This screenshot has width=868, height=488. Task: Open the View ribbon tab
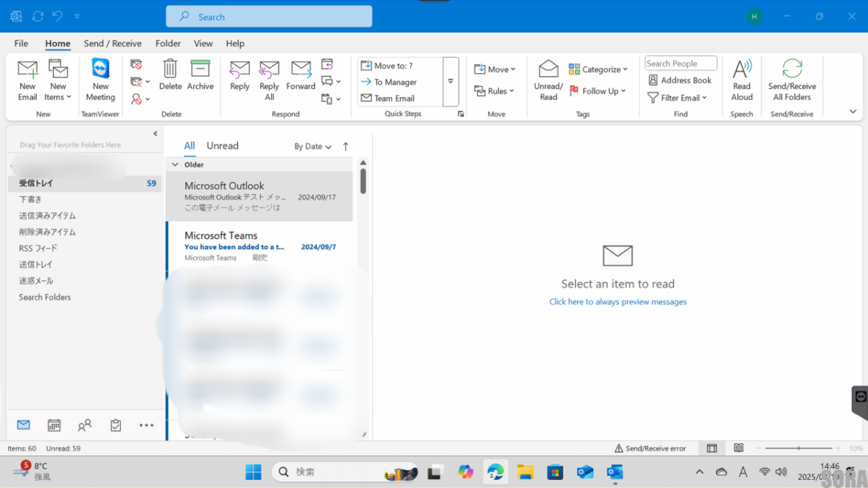[203, 43]
